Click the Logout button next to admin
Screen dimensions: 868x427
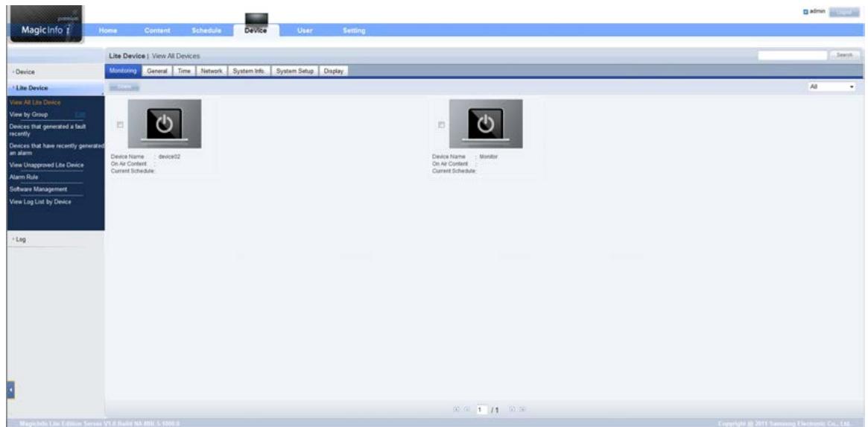844,12
